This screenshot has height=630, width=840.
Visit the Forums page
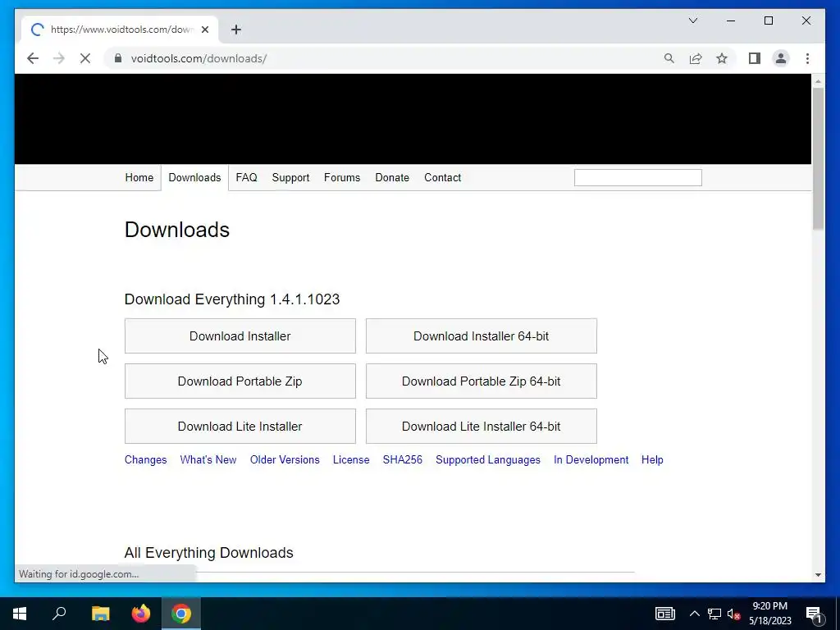point(342,177)
